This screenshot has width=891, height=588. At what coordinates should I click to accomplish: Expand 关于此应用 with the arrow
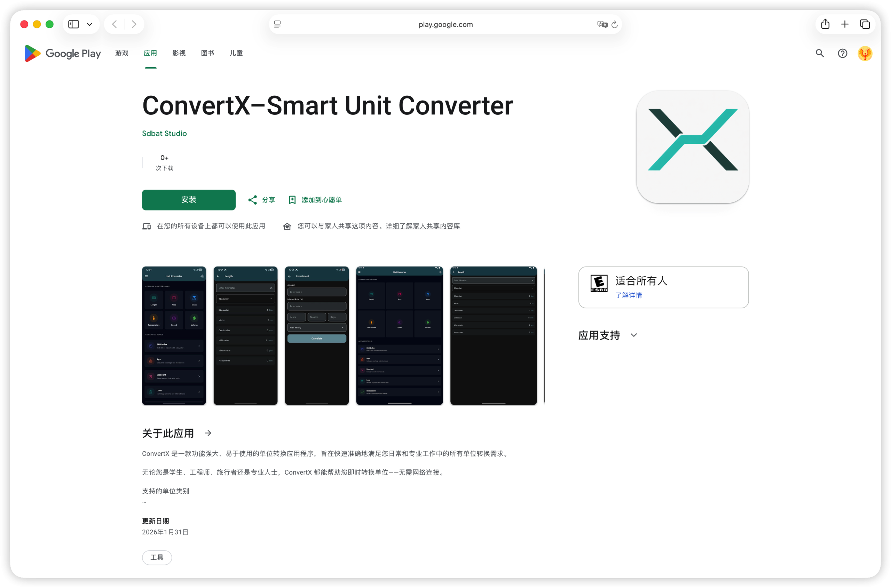tap(208, 433)
